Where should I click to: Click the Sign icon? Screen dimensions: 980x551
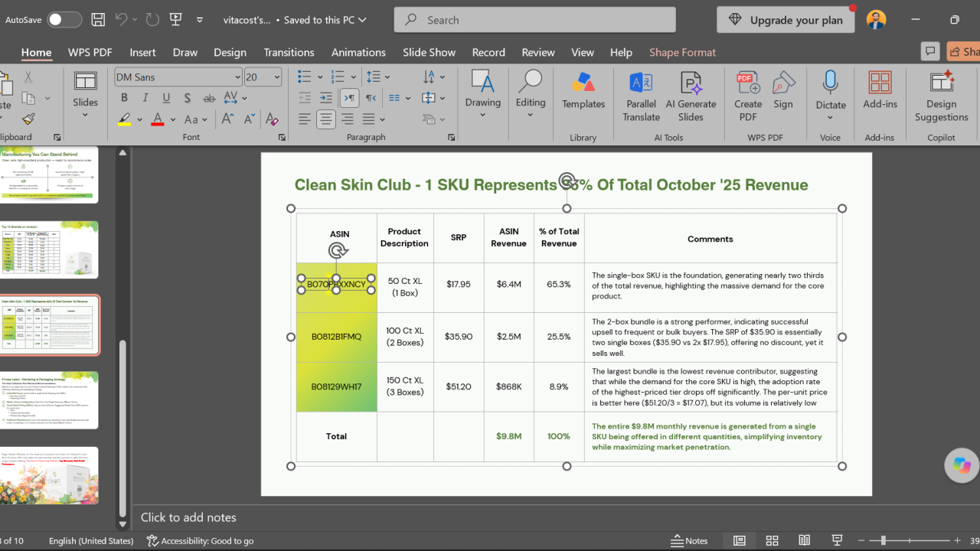click(x=783, y=90)
